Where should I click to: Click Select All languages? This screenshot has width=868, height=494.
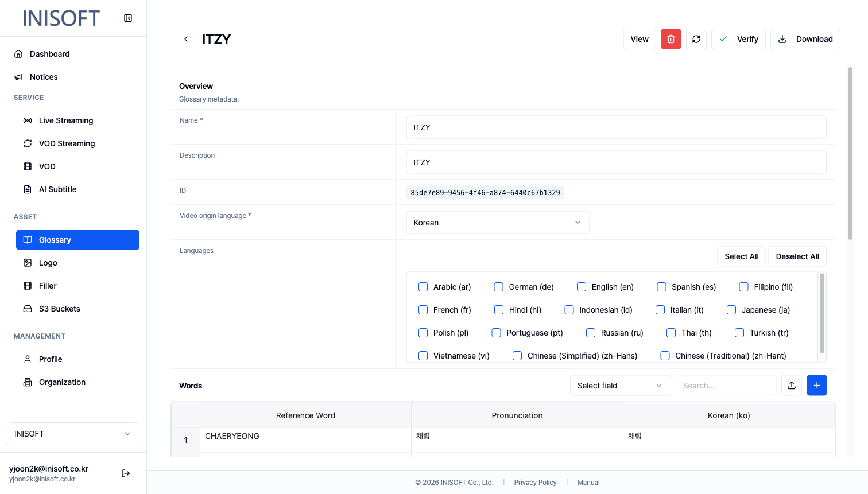point(742,256)
